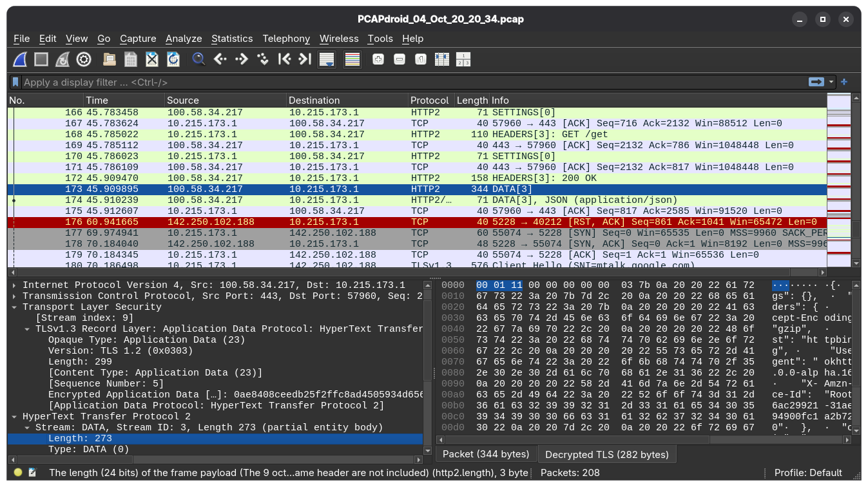Go forward in packet history
This screenshot has height=487, width=868.
coord(242,59)
